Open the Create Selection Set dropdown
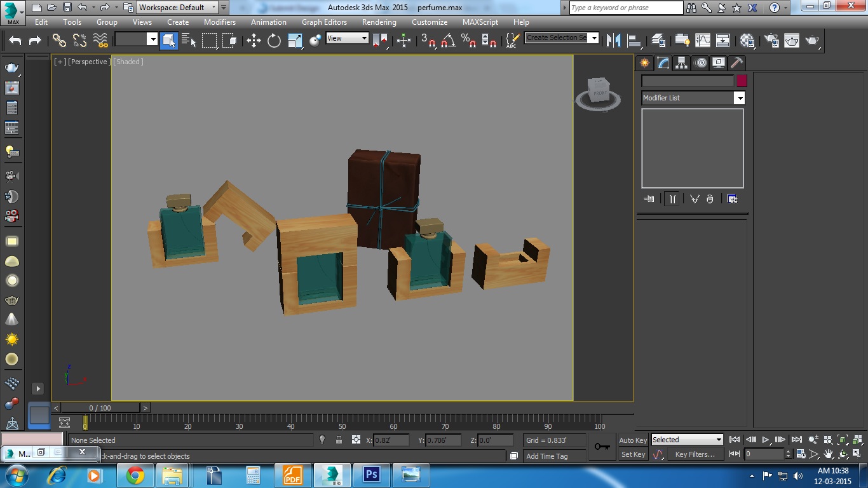The image size is (868, 488). 594,38
